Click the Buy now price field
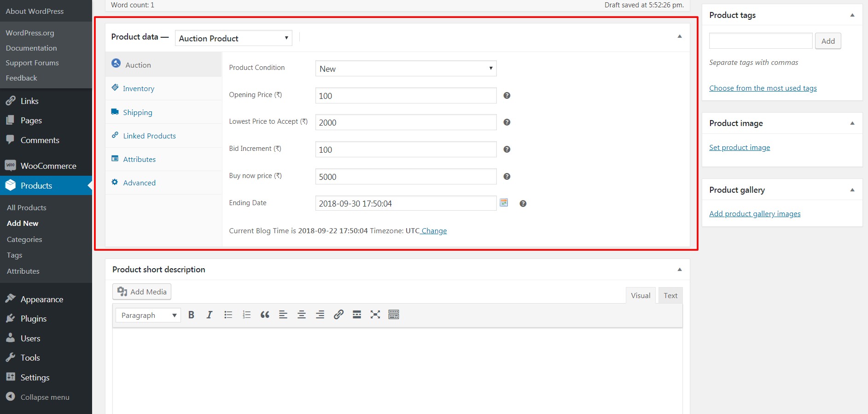This screenshot has height=414, width=868. click(x=406, y=177)
